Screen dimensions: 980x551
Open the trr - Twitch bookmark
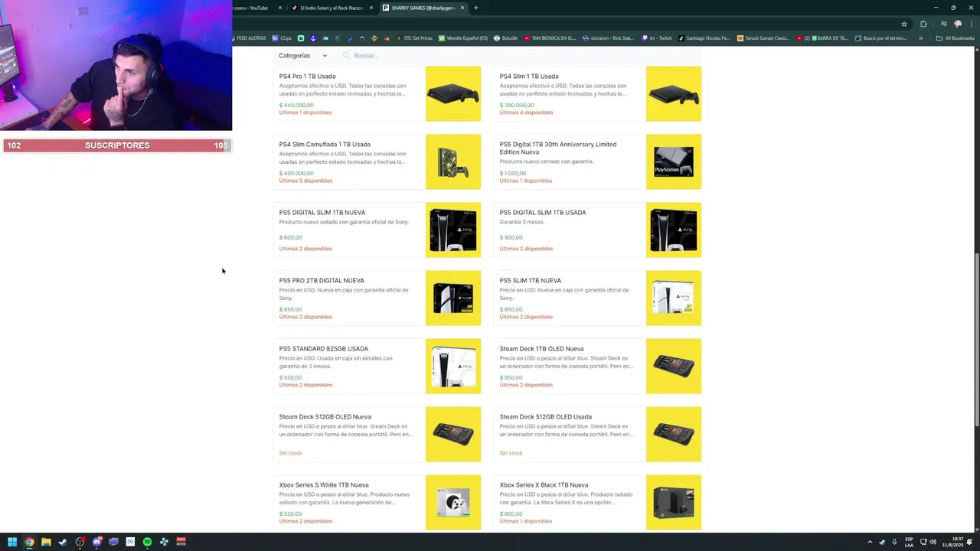coord(657,38)
